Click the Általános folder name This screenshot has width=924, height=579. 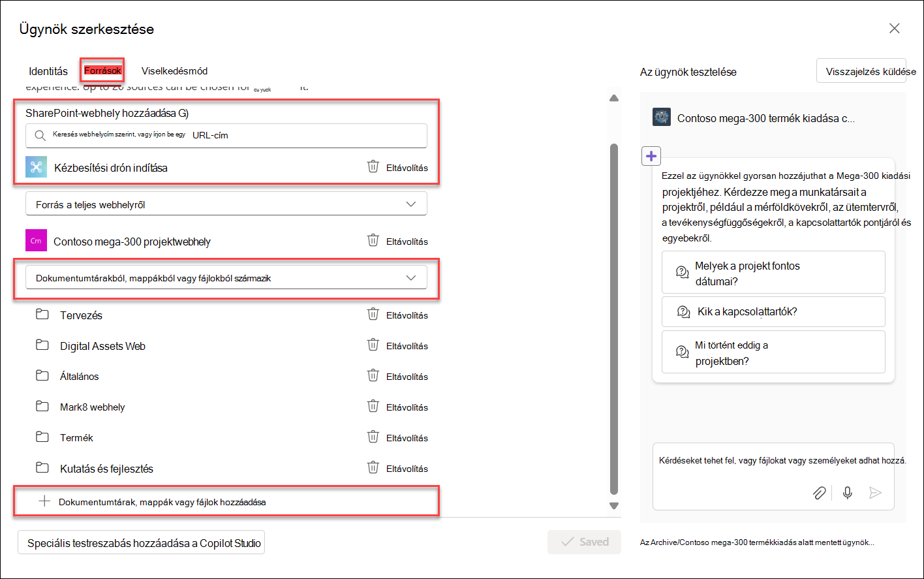80,377
